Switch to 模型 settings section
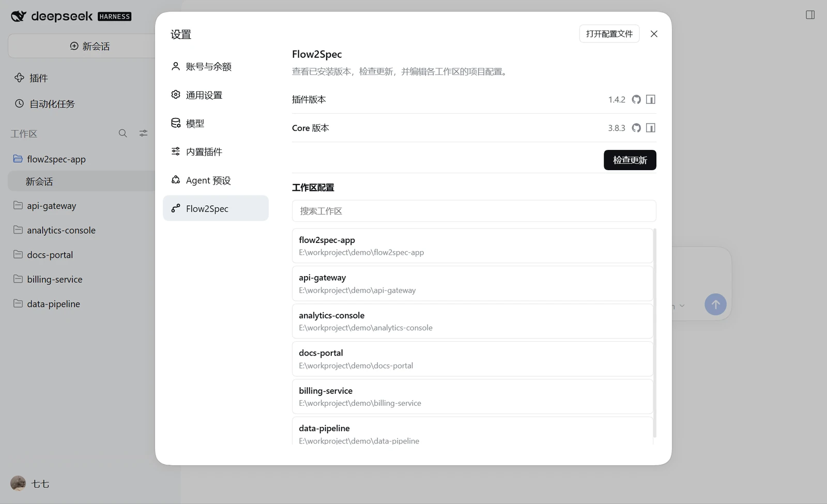 pos(216,123)
